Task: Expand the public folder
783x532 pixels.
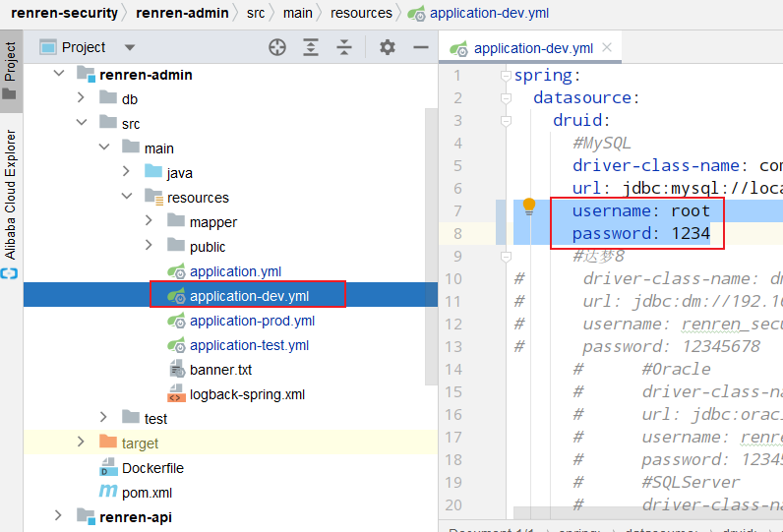Action: (x=149, y=245)
